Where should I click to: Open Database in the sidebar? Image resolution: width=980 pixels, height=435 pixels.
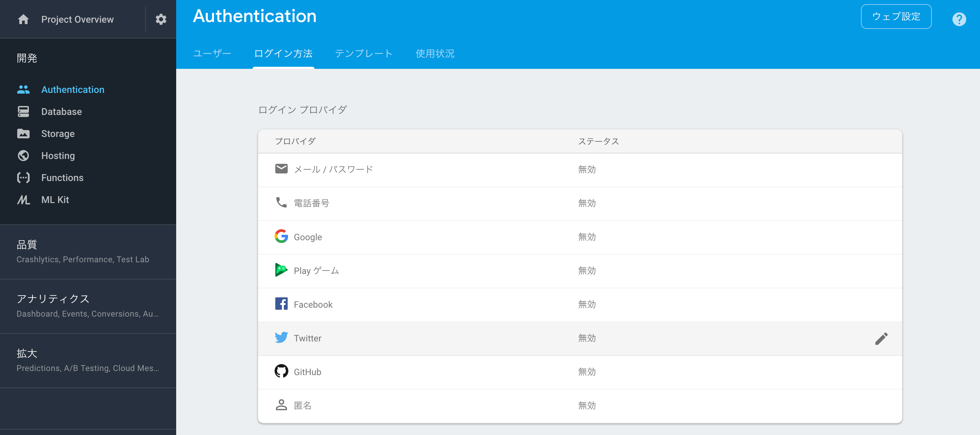[61, 112]
